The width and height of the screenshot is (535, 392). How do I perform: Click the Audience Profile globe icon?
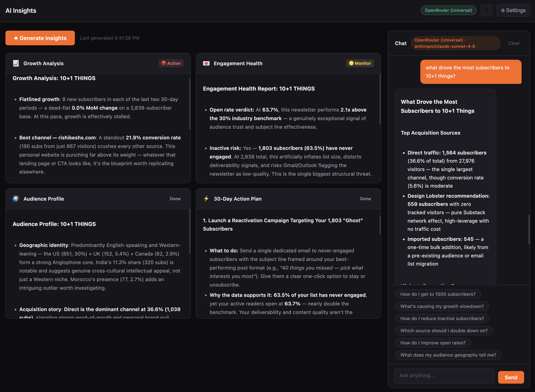(x=16, y=199)
